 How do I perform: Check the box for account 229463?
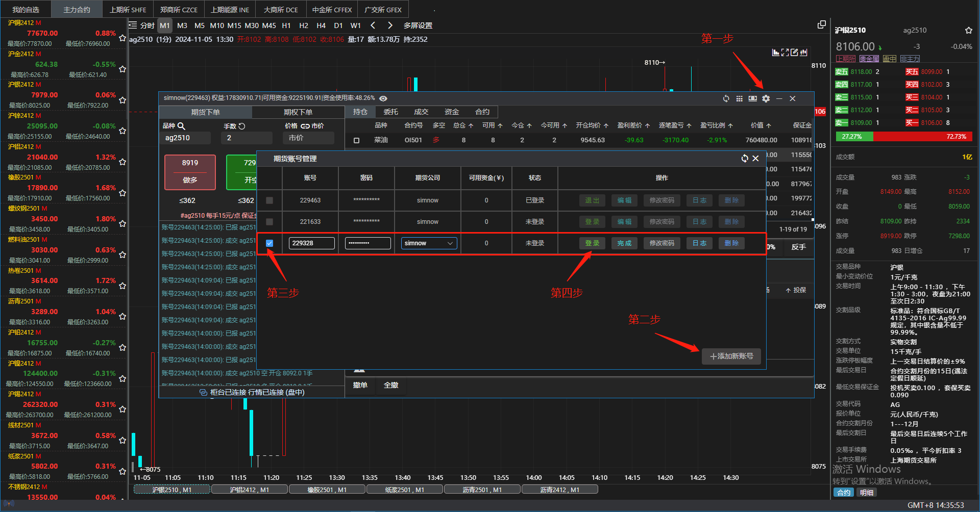(269, 200)
